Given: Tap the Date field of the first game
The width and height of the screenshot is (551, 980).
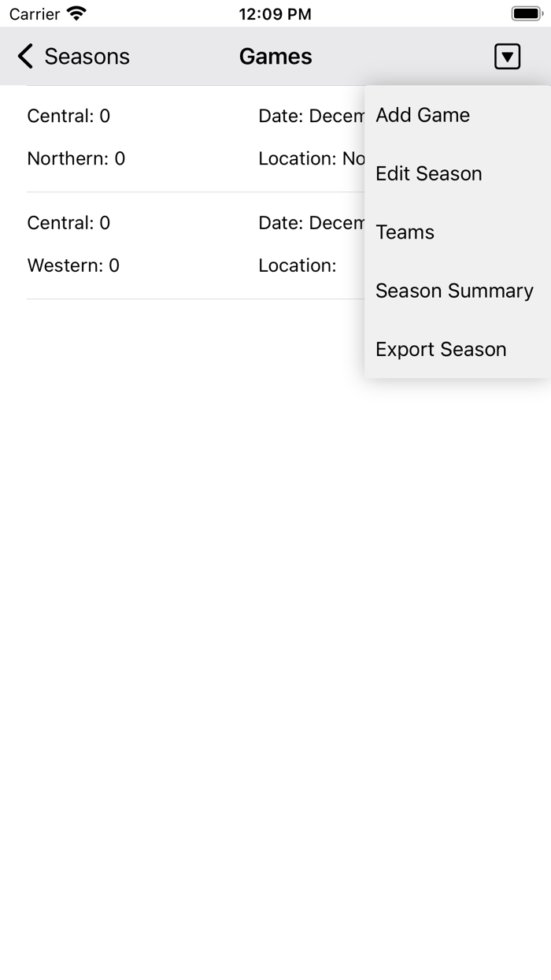Looking at the screenshot, I should coord(311,115).
